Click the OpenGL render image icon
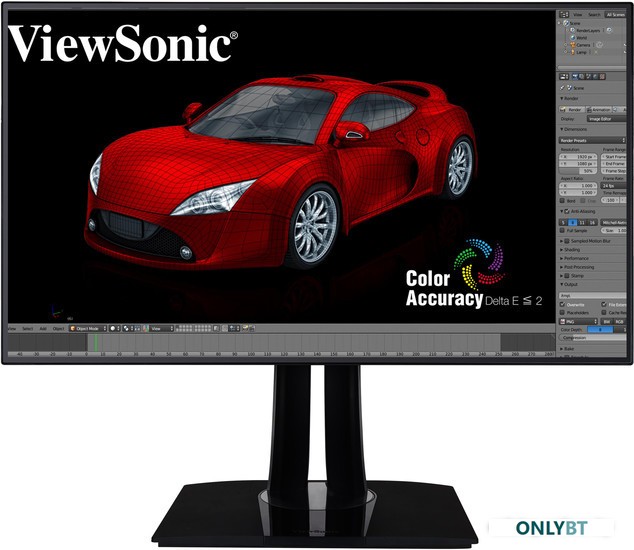 click(245, 328)
